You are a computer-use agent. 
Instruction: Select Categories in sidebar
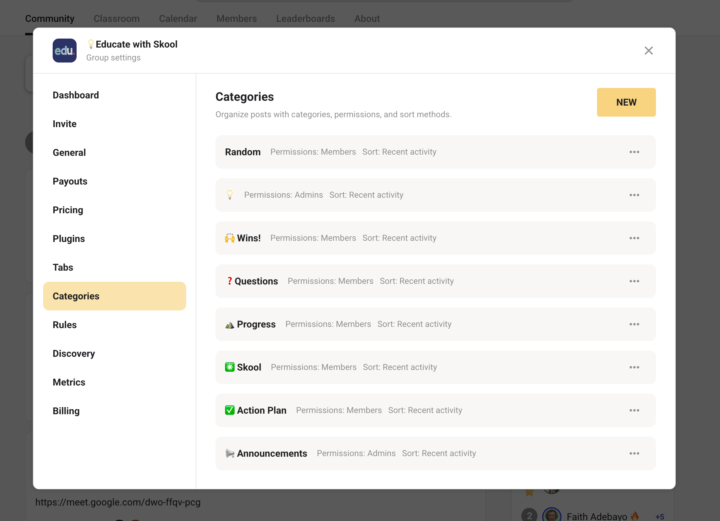114,296
